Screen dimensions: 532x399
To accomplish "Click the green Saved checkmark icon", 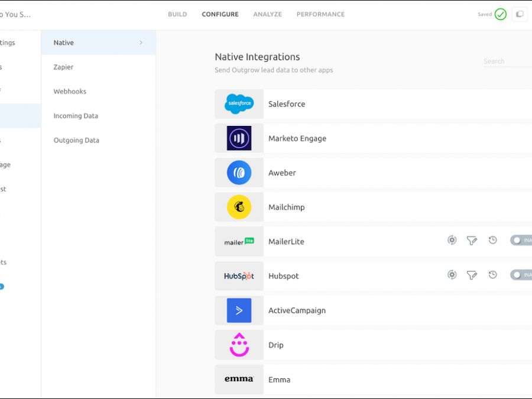I will point(501,14).
